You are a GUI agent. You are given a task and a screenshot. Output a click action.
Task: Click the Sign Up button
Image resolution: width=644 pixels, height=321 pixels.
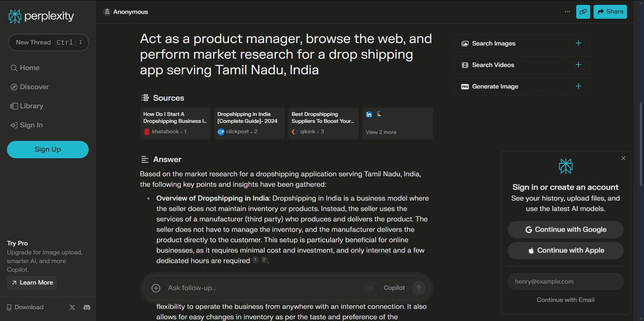[x=48, y=150]
